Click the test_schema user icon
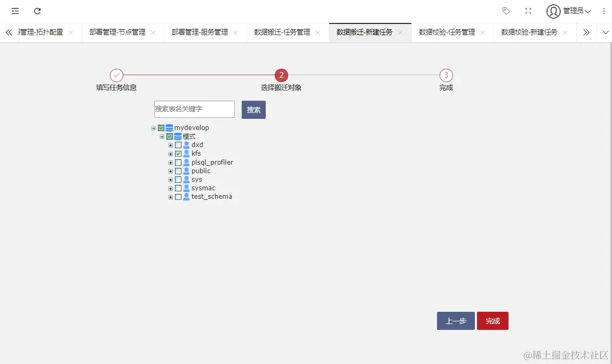 coord(187,197)
